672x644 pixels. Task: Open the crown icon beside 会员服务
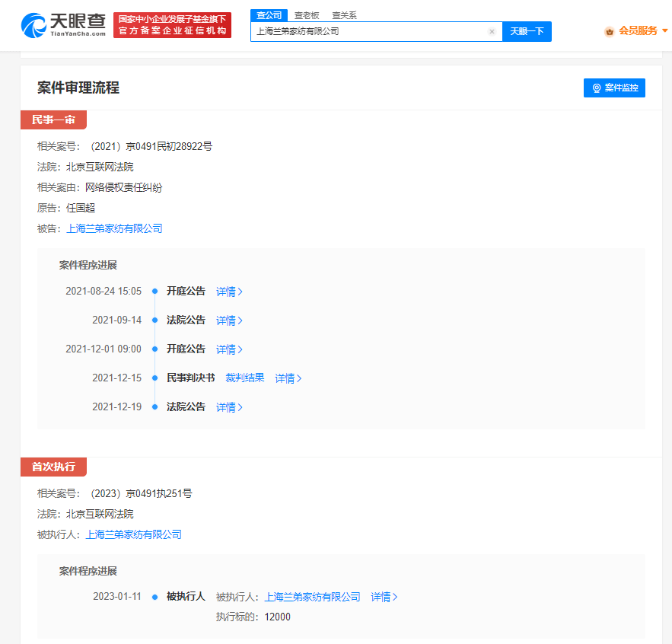click(609, 31)
